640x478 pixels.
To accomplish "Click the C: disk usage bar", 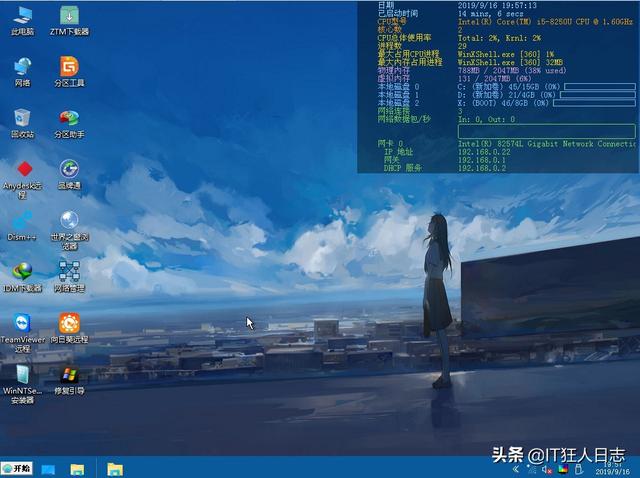I will tap(600, 87).
